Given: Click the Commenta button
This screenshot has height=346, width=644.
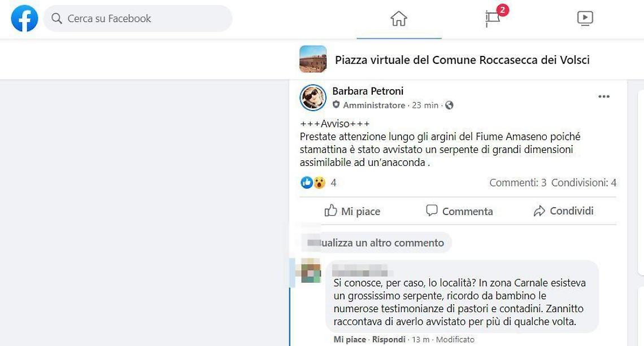Looking at the screenshot, I should click(x=459, y=211).
